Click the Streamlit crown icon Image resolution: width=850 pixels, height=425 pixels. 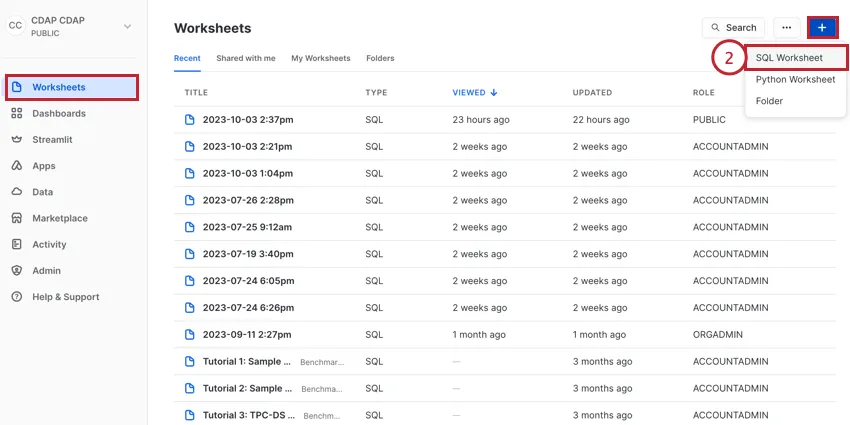17,140
